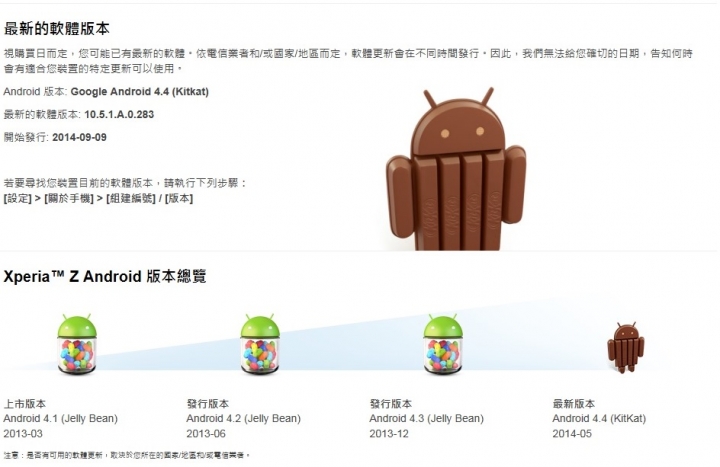Click the Android 4.4 (KitKat) timeline label

(x=599, y=418)
